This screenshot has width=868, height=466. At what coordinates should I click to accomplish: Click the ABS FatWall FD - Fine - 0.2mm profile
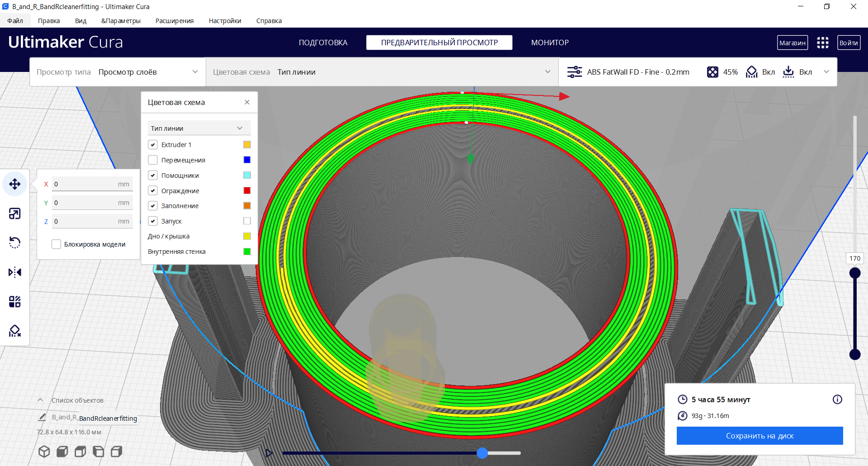tap(638, 72)
